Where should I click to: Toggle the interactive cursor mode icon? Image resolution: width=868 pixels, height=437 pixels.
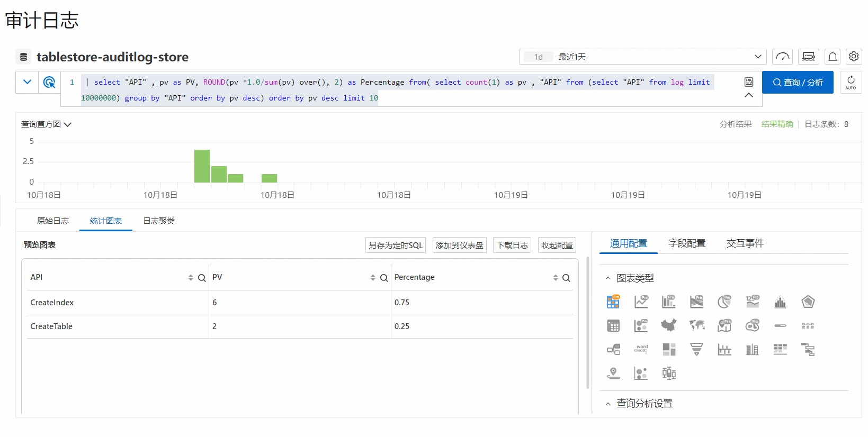tap(49, 82)
